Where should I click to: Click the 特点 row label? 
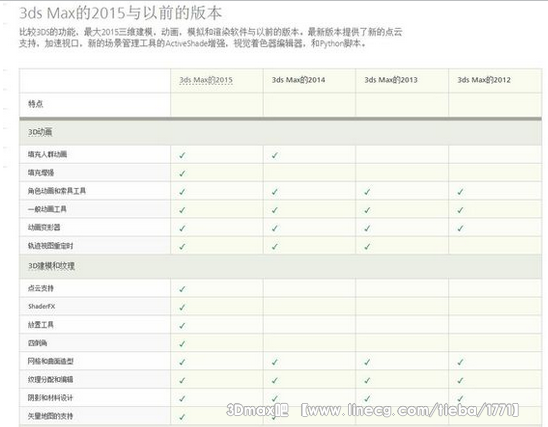(x=36, y=104)
